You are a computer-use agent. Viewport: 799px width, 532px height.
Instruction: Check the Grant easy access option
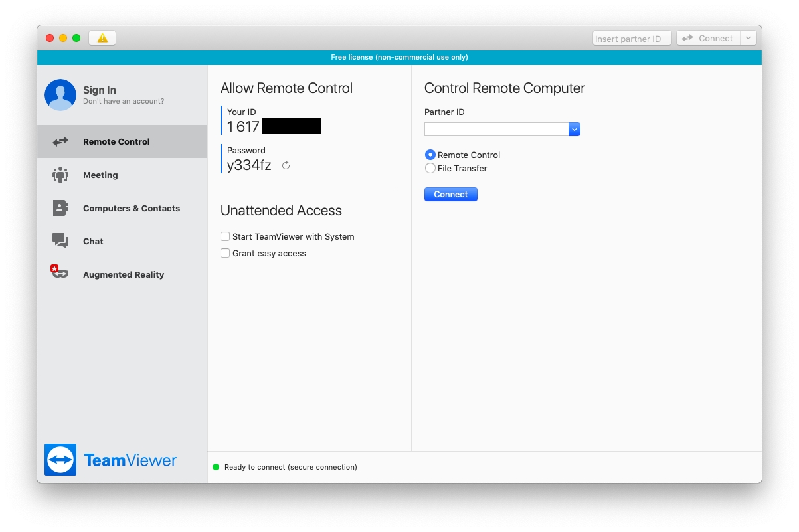pos(225,253)
